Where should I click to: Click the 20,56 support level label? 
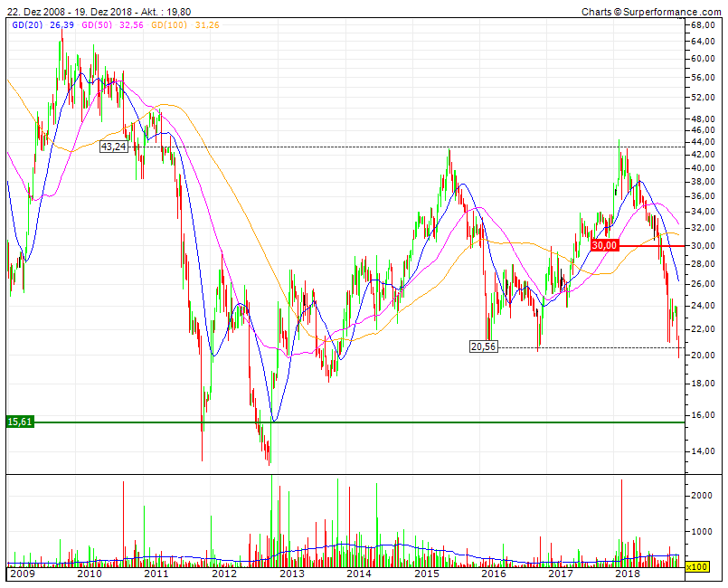(x=483, y=346)
